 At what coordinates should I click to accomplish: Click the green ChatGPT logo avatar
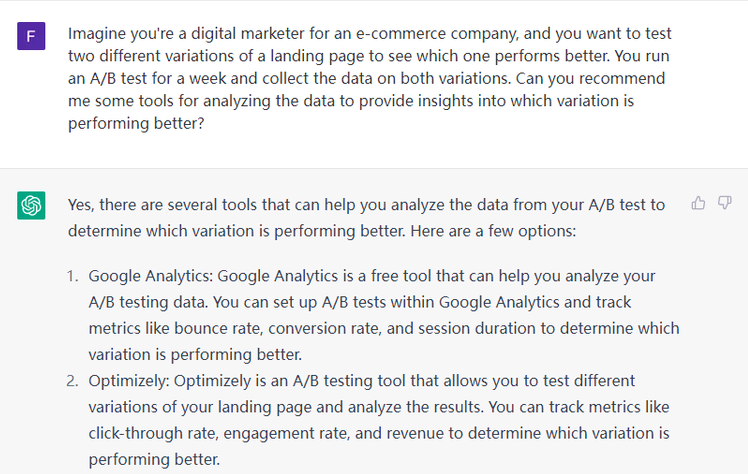[x=31, y=206]
